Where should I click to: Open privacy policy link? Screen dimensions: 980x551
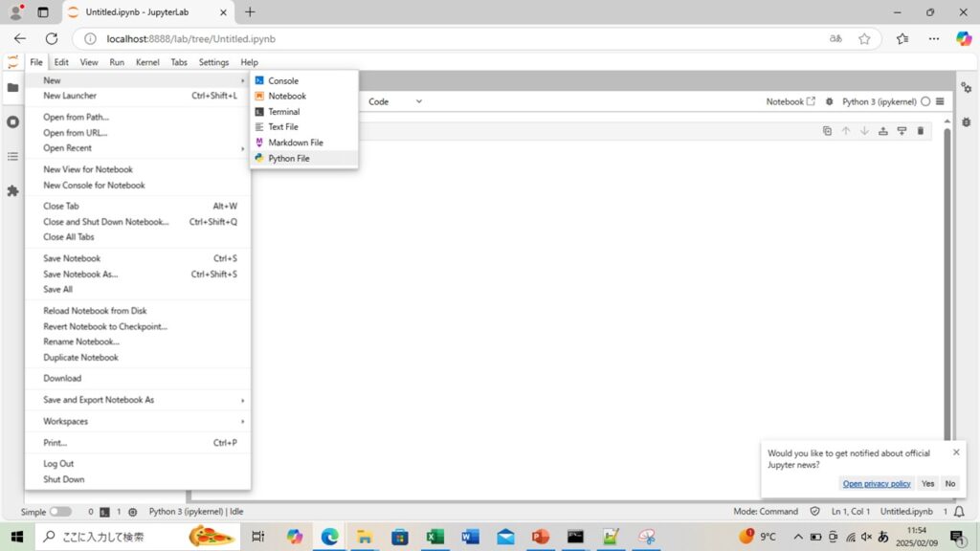point(877,483)
